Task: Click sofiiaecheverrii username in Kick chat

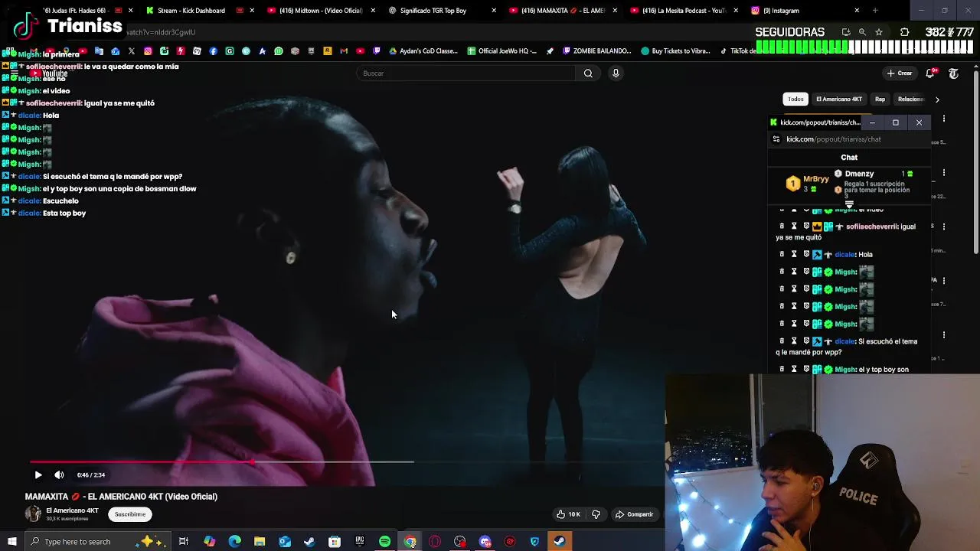Action: point(873,227)
